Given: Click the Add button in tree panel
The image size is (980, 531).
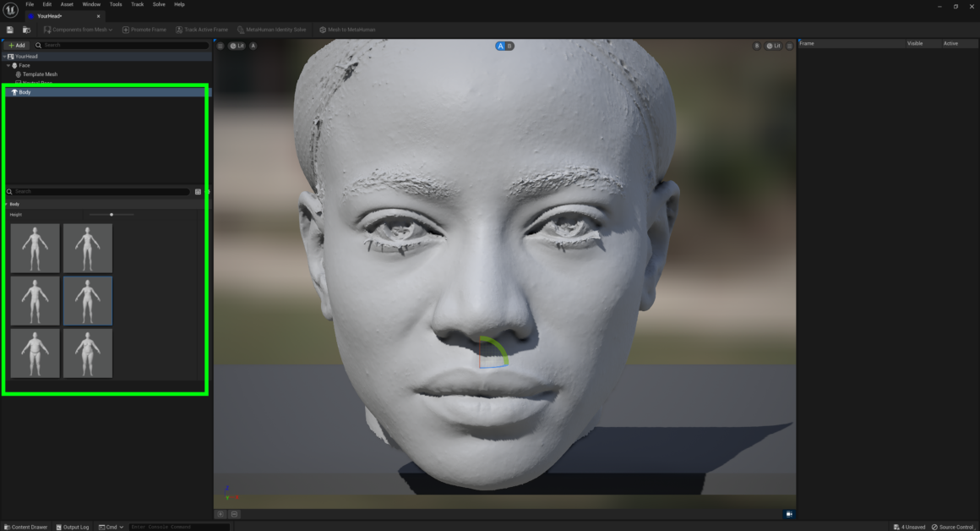Looking at the screenshot, I should click(x=17, y=45).
